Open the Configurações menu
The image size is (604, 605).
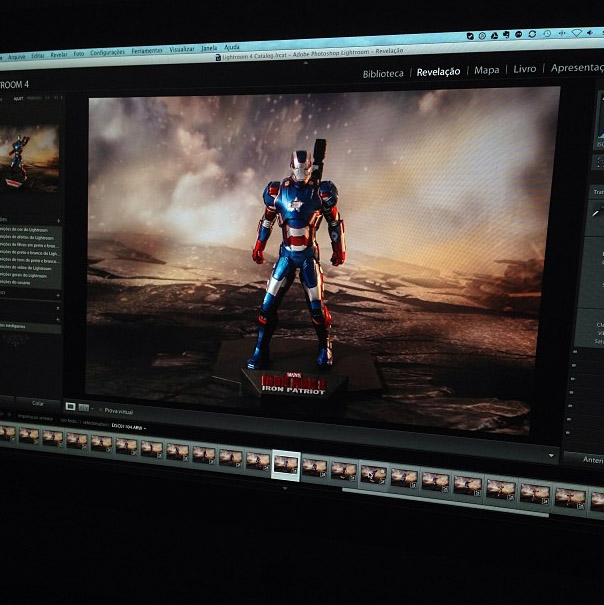pyautogui.click(x=107, y=52)
